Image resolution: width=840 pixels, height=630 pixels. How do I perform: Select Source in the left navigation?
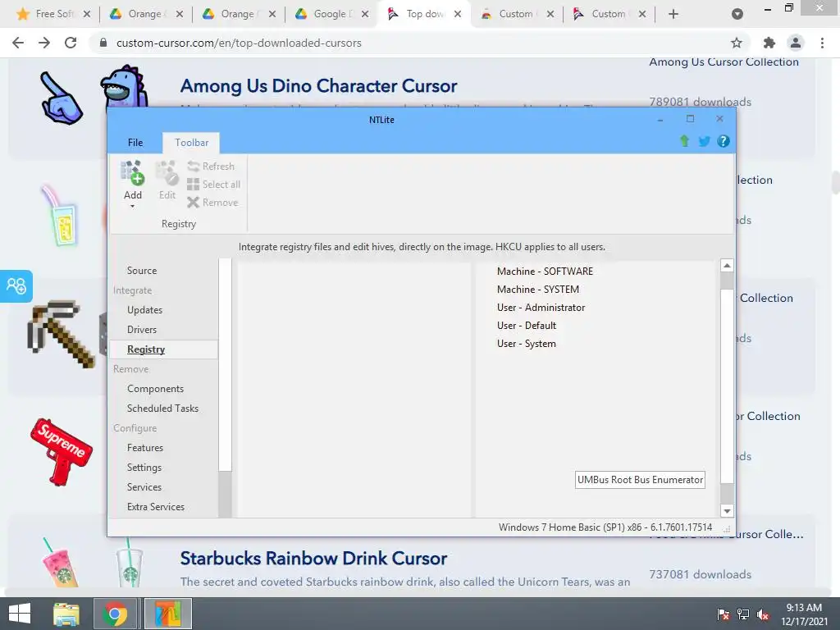(142, 271)
